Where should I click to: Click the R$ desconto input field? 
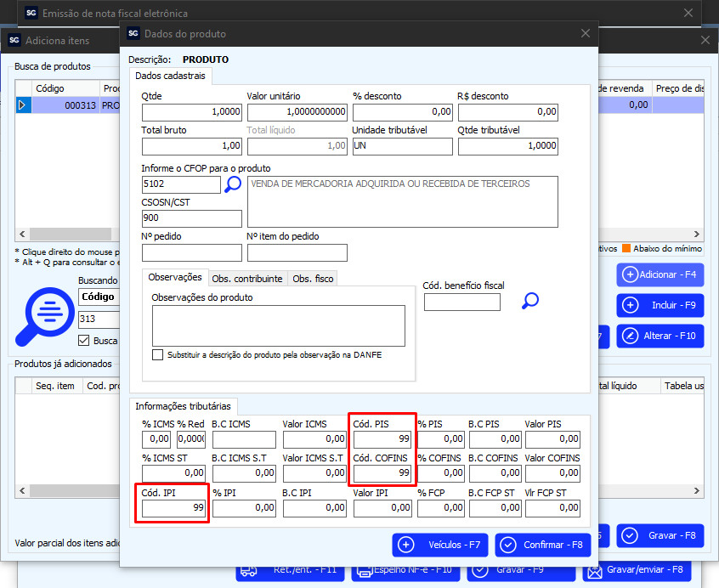pos(508,112)
